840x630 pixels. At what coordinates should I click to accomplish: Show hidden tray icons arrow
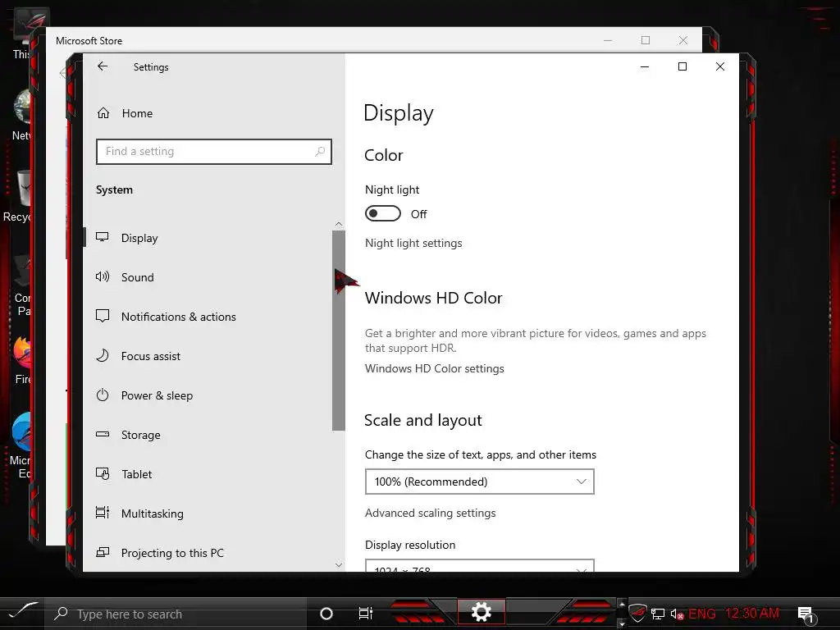point(622,604)
